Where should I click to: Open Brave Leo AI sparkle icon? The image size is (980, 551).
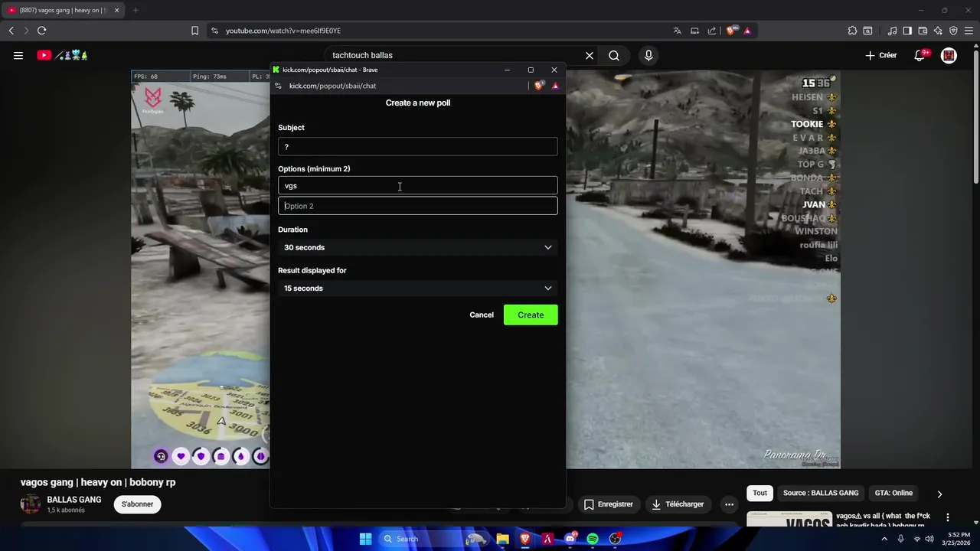(938, 31)
